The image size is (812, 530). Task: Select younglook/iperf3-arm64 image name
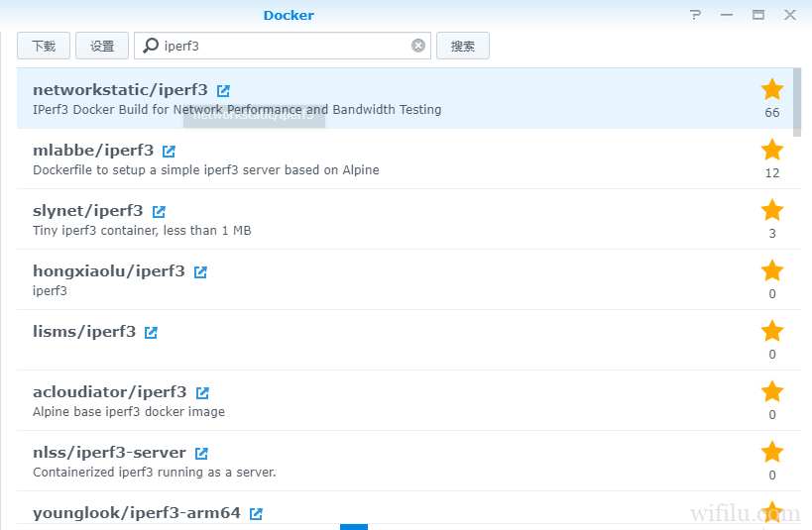tap(137, 513)
